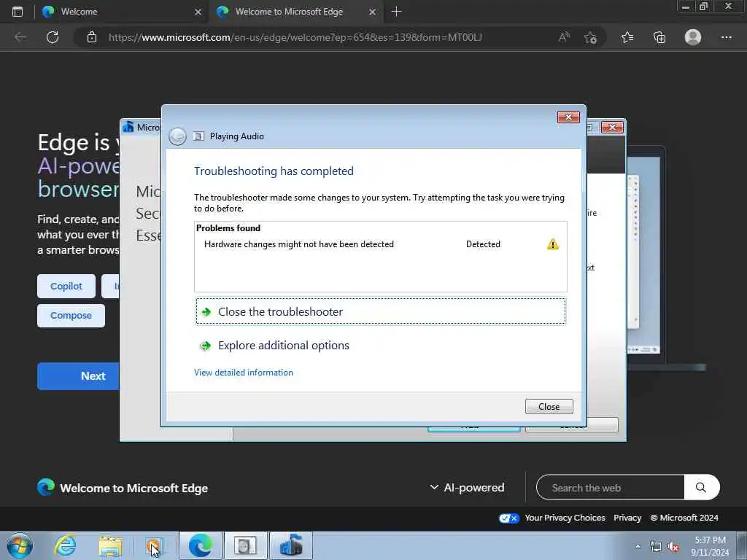Show hidden tray icons arrow
This screenshot has width=747, height=560.
(638, 546)
